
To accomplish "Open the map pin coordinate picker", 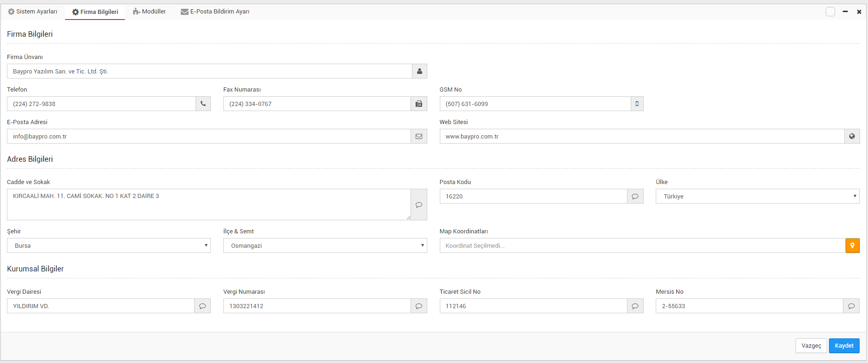I will click(x=852, y=245).
